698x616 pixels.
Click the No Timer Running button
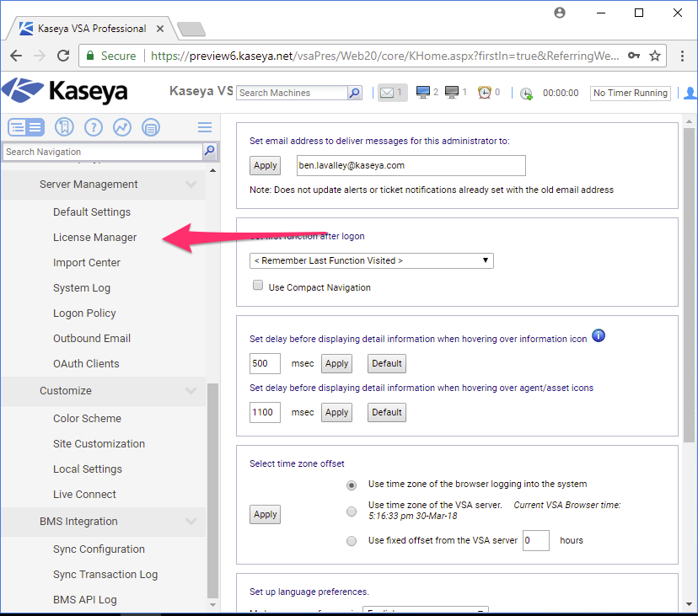click(630, 93)
